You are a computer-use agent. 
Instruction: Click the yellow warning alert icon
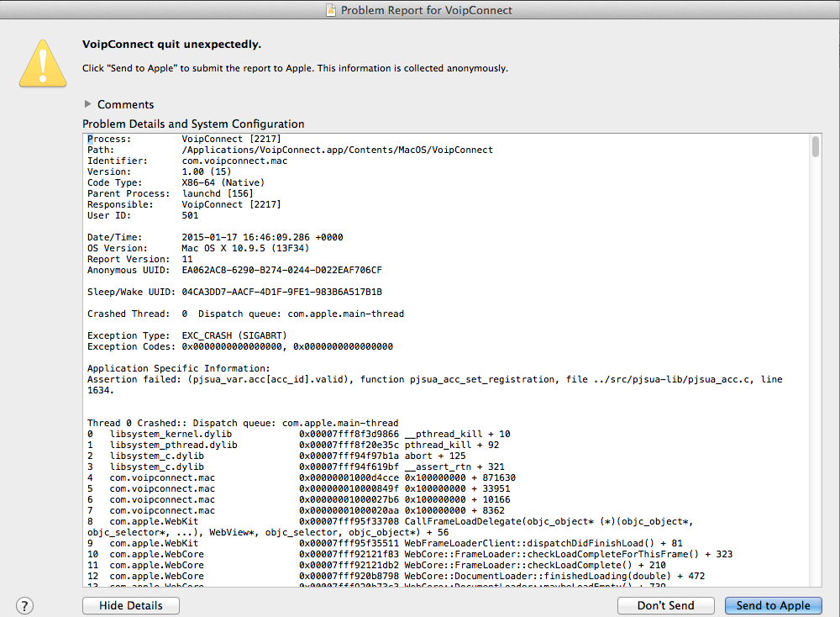coord(43,63)
